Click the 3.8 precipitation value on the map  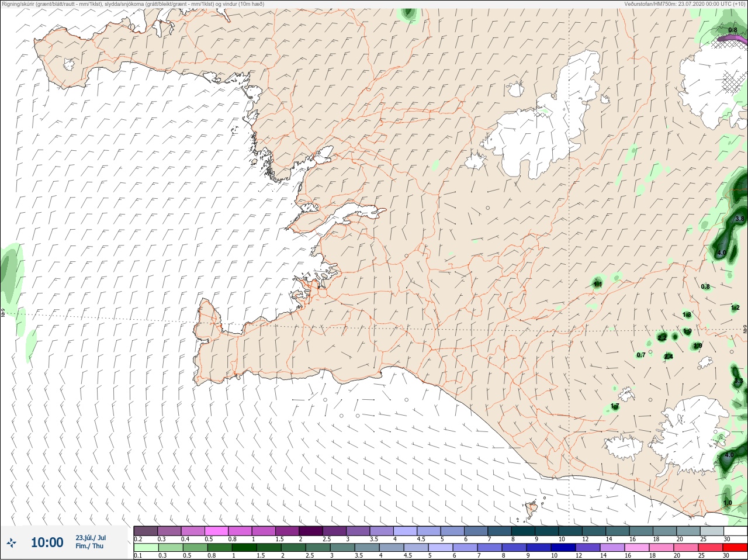click(x=739, y=219)
